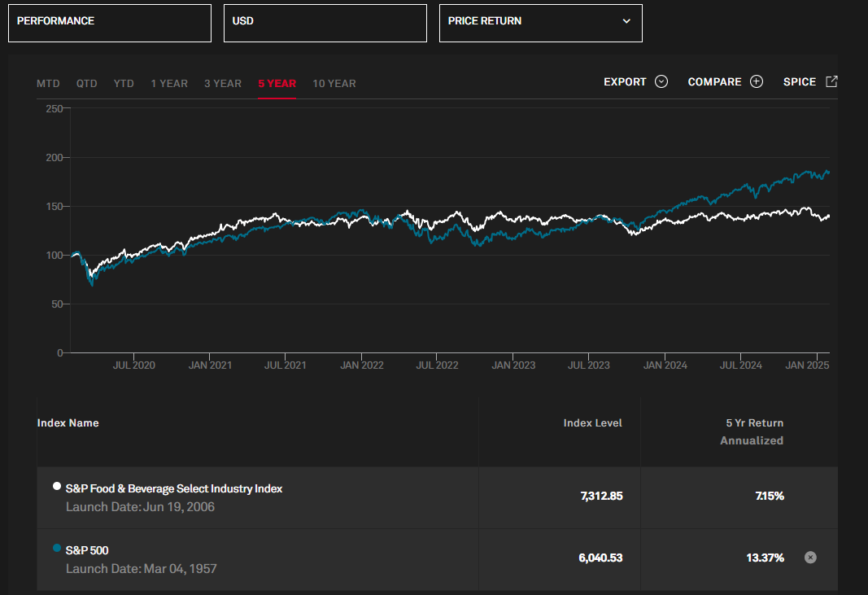
Task: Click the JAN 2021 axis label
Action: coord(210,365)
